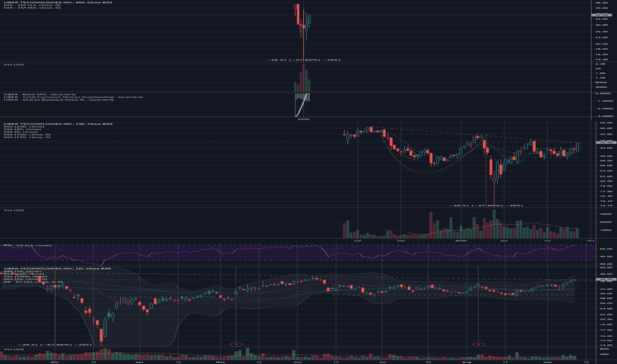
Task: Click the 2020 label under the 3M chart
Action: pos(303,119)
